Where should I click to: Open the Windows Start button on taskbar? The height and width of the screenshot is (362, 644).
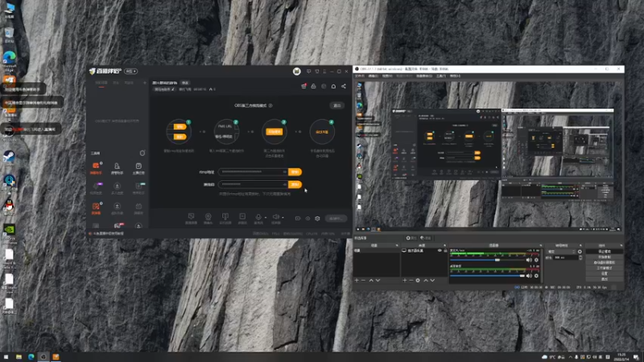(x=6, y=356)
